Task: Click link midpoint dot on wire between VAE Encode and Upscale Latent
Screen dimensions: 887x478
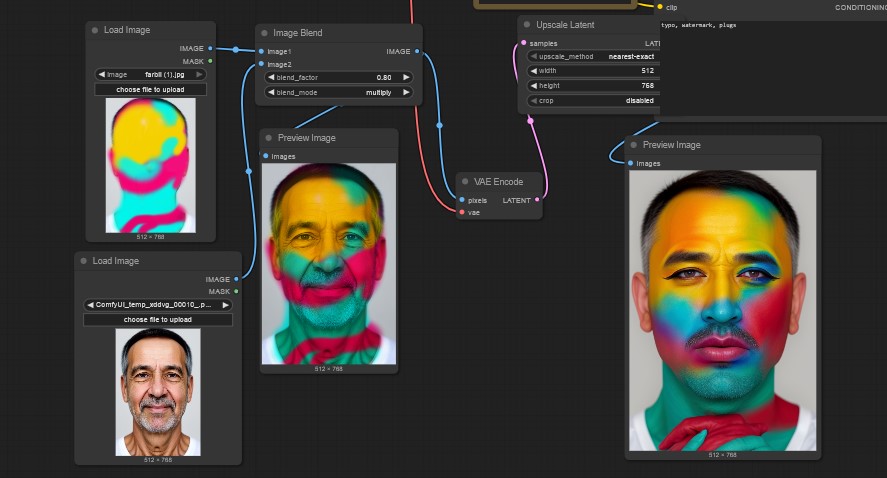Action: (530, 120)
